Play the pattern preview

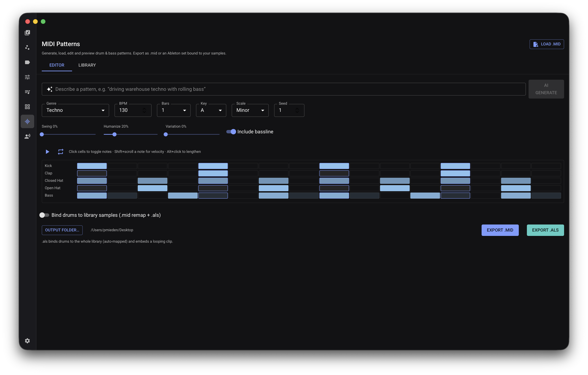click(47, 152)
